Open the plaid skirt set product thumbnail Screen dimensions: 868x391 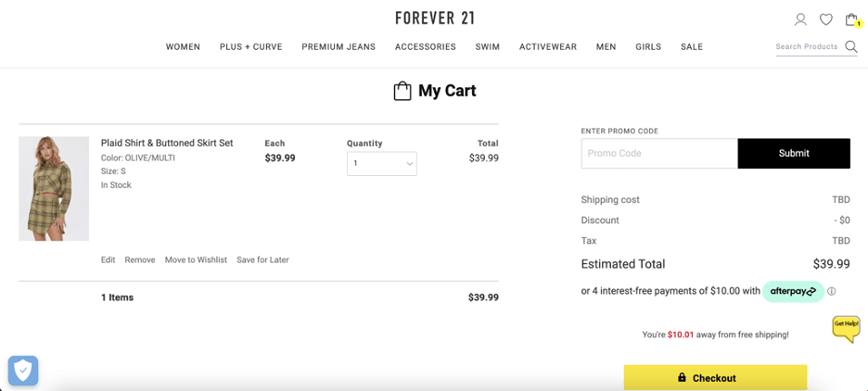54,189
